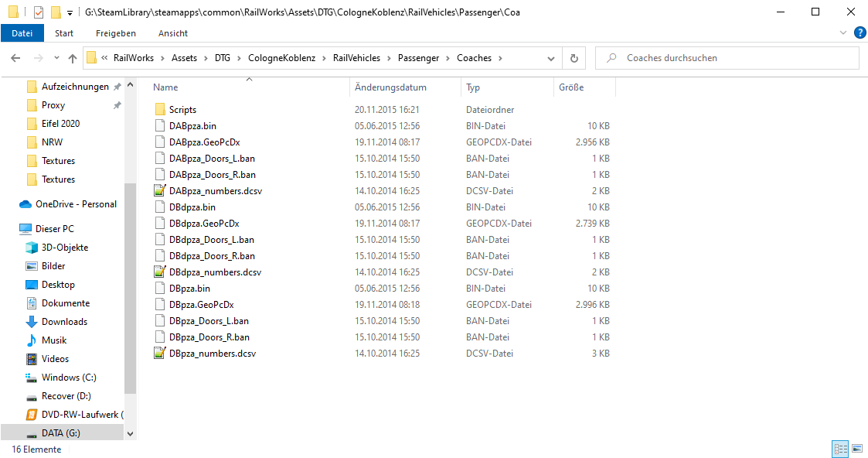
Task: Open OneDrive - Personal in navigation pane
Action: tap(76, 204)
